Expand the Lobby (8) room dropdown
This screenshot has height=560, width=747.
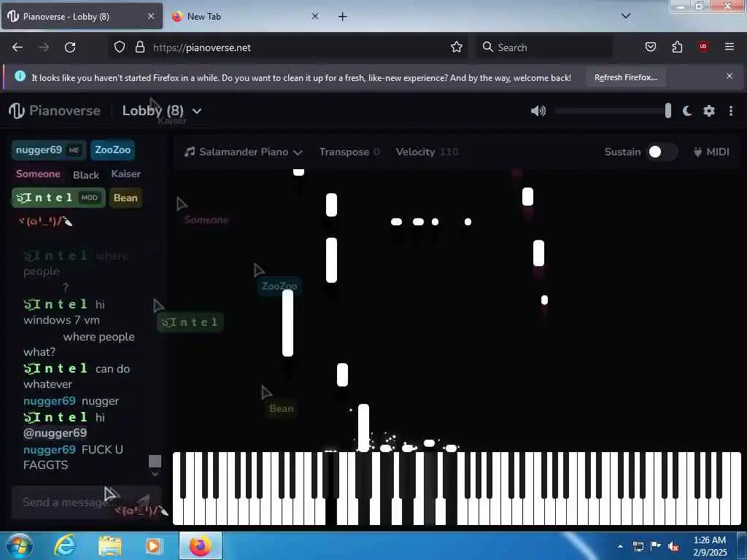click(x=162, y=111)
